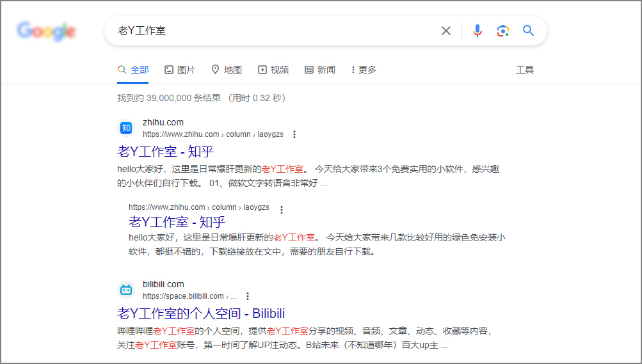Viewport: 642px width, 364px height.
Task: Click the indented sub-result's zhihu.com column URL
Action: click(x=199, y=207)
